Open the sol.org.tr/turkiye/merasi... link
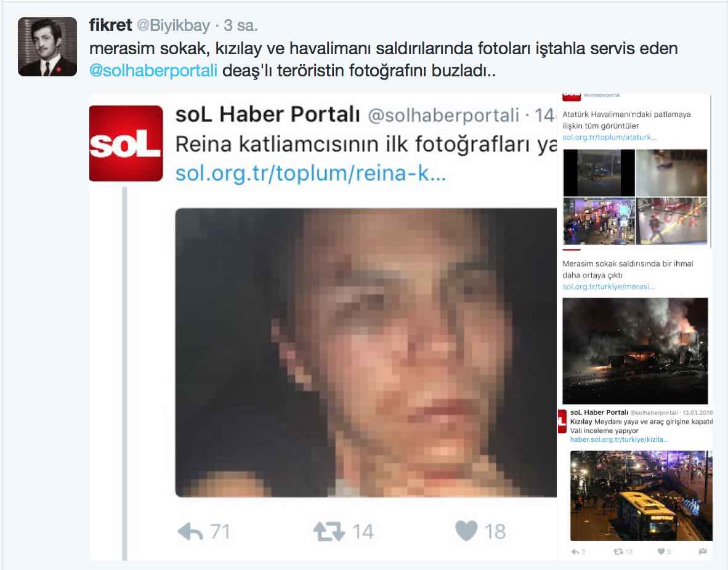Viewport: 728px width, 570px height. pos(609,287)
